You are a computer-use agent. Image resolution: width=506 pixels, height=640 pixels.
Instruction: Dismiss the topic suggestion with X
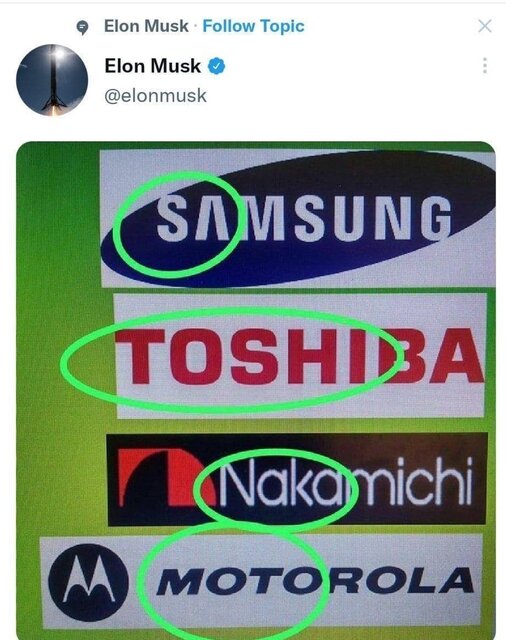point(485,26)
